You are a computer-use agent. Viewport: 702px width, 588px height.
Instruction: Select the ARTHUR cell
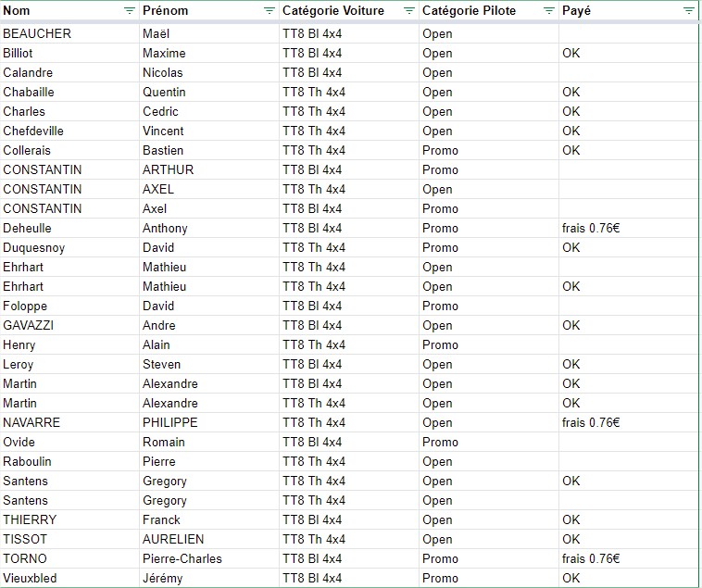pos(209,170)
